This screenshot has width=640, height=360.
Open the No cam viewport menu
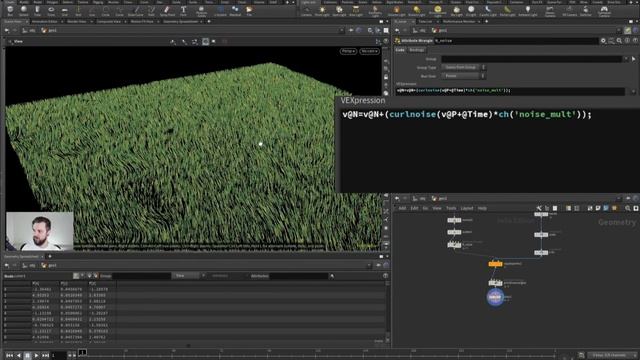click(369, 51)
